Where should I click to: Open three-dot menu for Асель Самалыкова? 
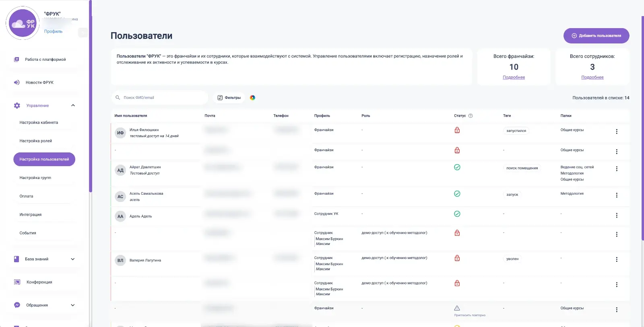coord(617,195)
